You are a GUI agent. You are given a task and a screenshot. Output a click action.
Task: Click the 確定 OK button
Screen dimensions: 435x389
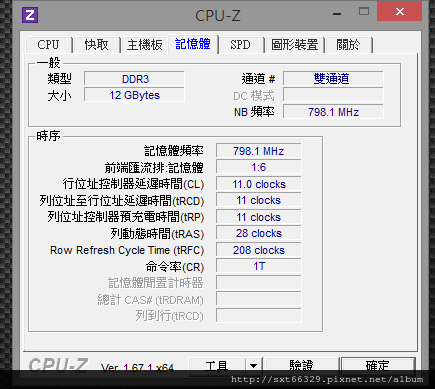(378, 366)
